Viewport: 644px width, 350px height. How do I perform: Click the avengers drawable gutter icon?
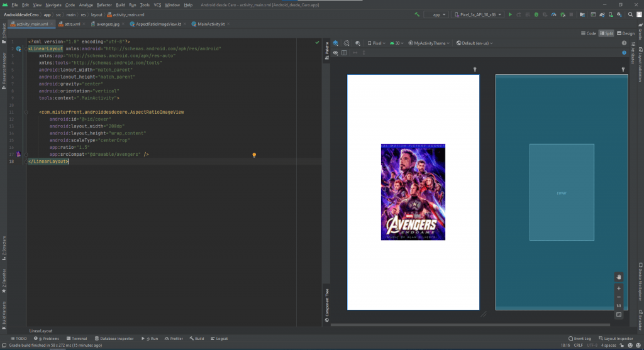pos(18,155)
